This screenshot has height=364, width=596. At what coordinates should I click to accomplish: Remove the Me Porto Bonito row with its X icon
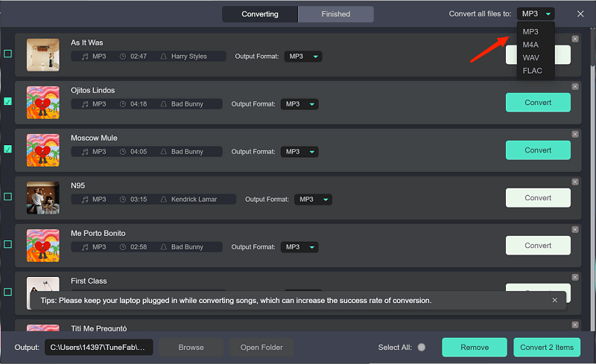pos(574,229)
